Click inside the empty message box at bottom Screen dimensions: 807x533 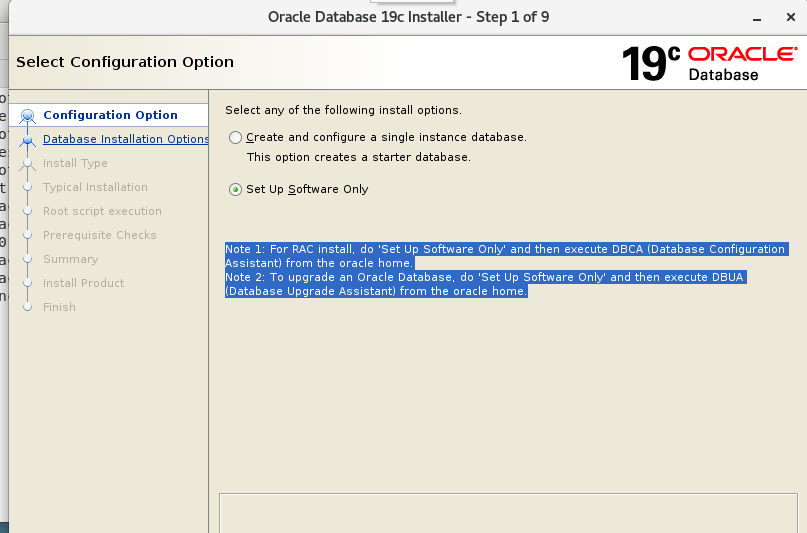tap(508, 513)
